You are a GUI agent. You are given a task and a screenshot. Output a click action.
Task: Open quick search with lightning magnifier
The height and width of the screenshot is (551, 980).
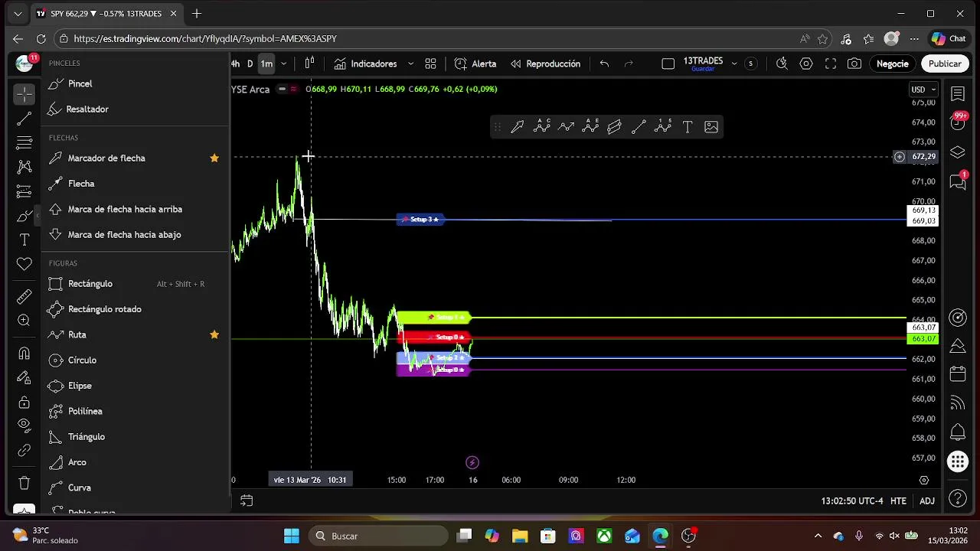coord(782,64)
